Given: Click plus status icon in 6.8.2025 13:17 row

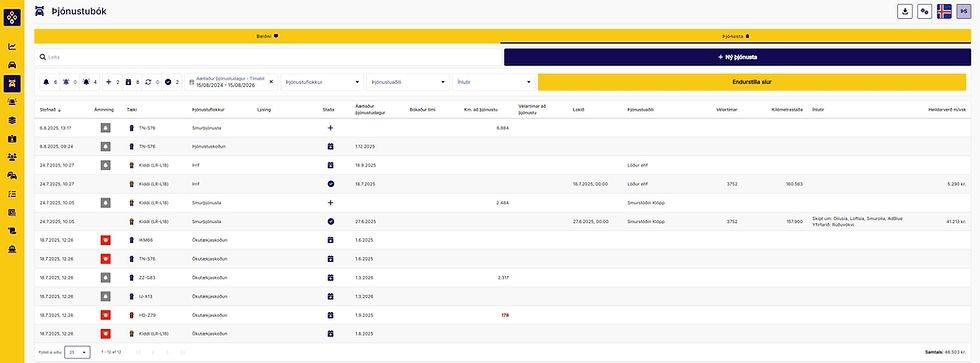Looking at the screenshot, I should 331,127.
